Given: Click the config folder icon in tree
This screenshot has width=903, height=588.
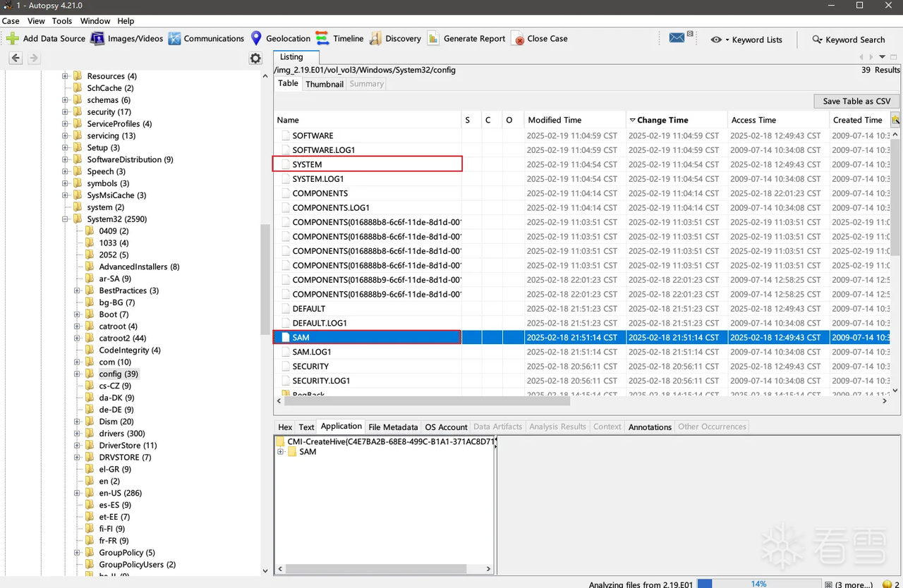Looking at the screenshot, I should point(90,374).
